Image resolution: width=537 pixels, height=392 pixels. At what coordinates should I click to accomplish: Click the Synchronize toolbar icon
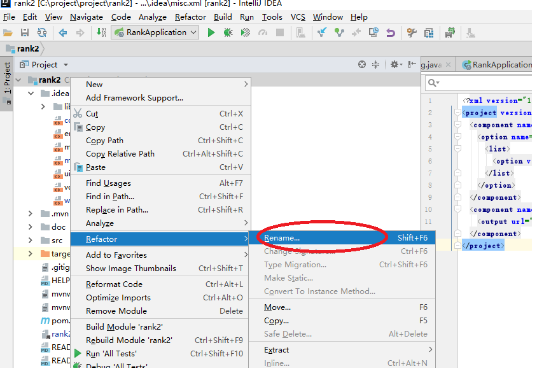click(42, 33)
